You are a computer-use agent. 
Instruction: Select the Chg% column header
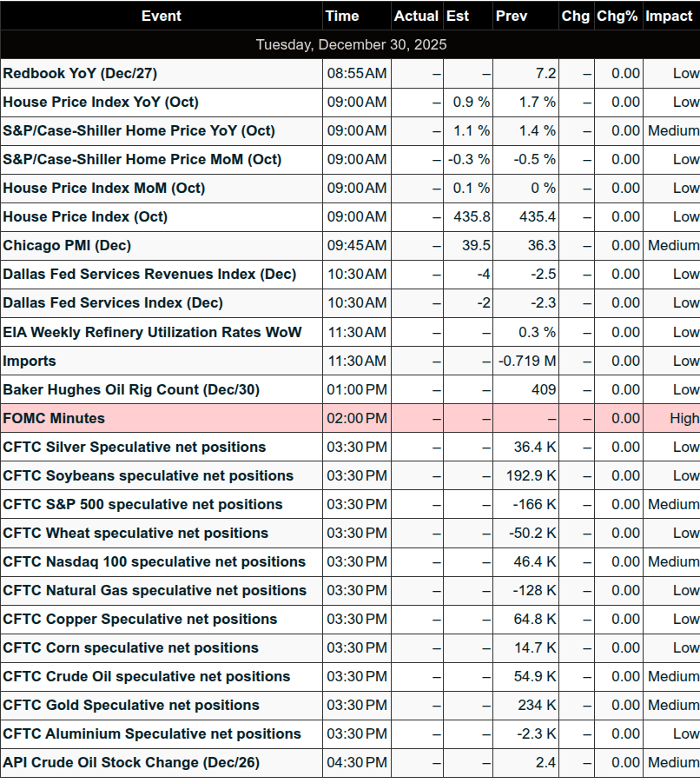pos(617,16)
